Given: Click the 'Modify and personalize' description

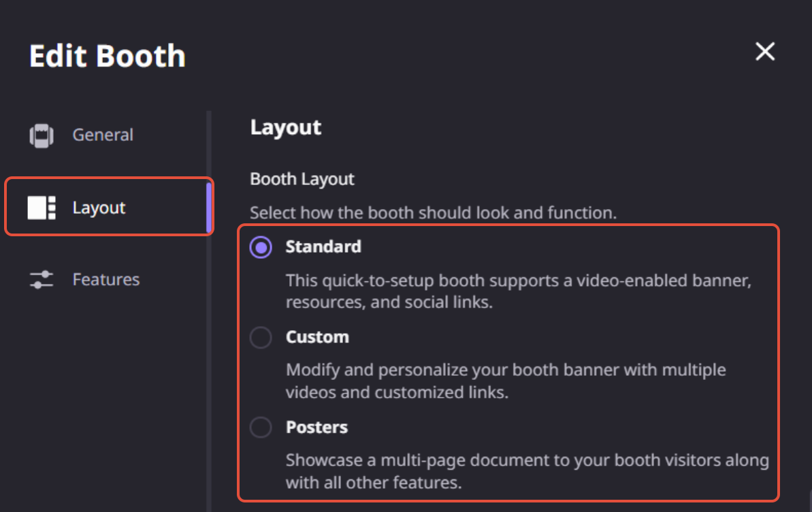Looking at the screenshot, I should point(506,381).
